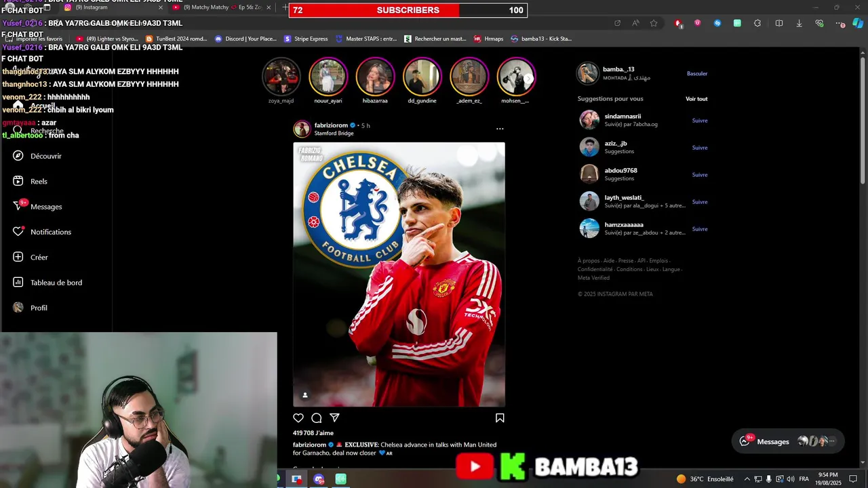868x488 pixels.
Task: Add page to favorites with the star icon
Action: (x=654, y=23)
